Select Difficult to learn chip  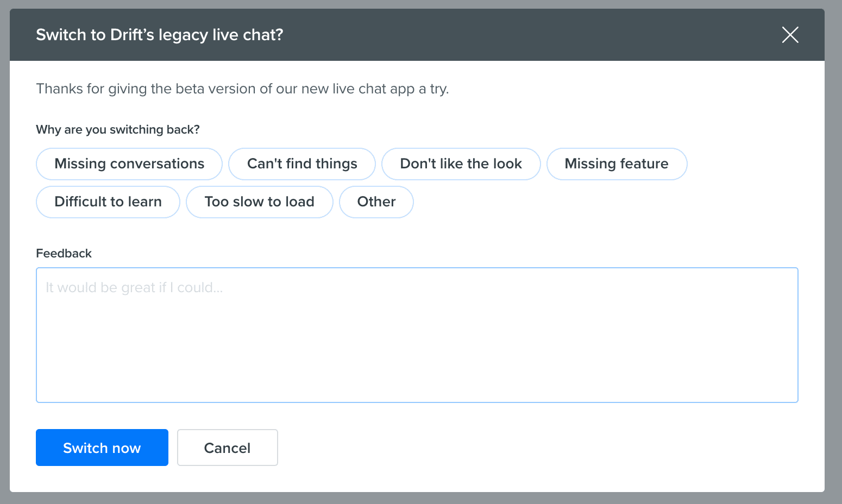point(108,202)
